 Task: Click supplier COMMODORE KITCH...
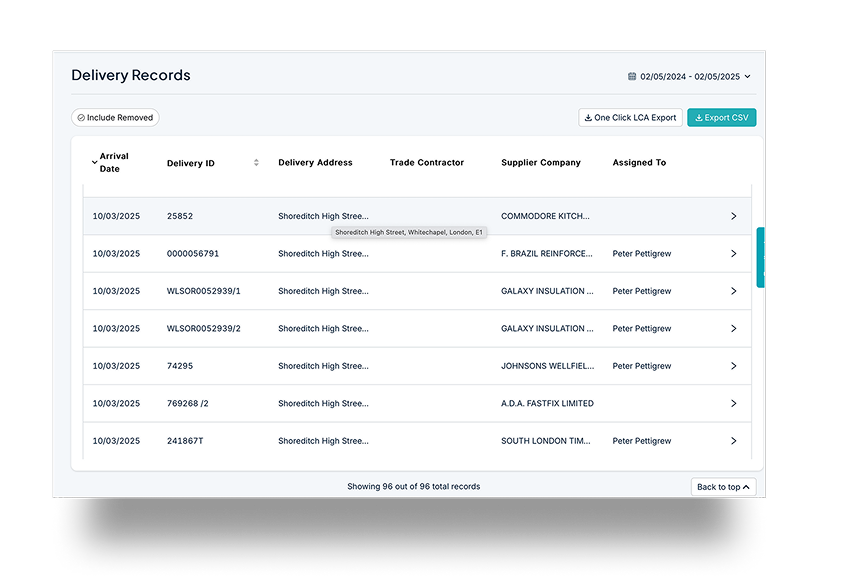pyautogui.click(x=545, y=216)
